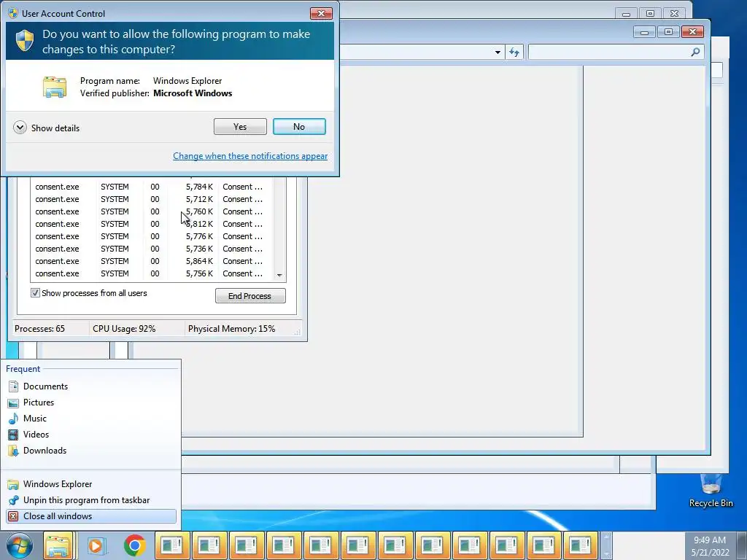The image size is (747, 560).
Task: Click the UAC shield icon in banner
Action: click(x=24, y=41)
